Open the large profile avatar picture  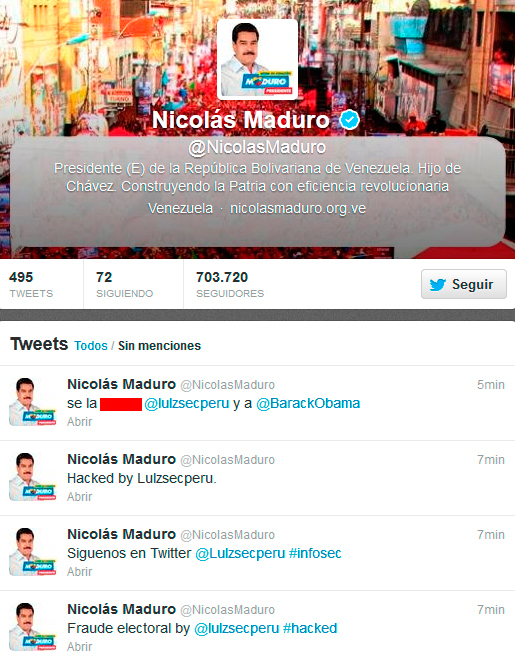[x=258, y=59]
